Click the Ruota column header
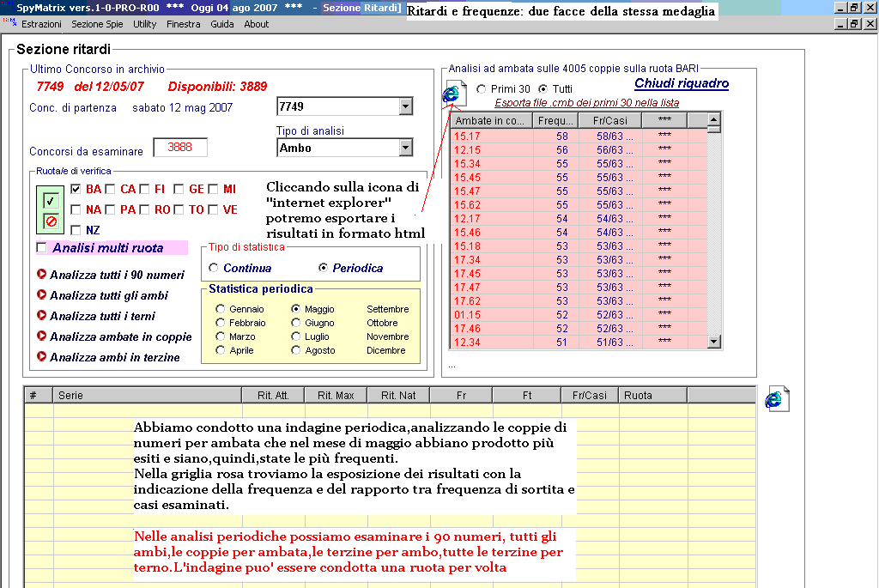The width and height of the screenshot is (879, 588). (x=653, y=395)
